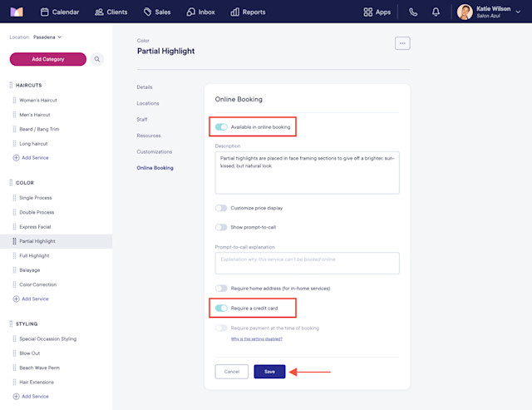Viewport: 532px width, 410px height.
Task: Click into the Prompt-to-call explanation field
Action: 307,263
